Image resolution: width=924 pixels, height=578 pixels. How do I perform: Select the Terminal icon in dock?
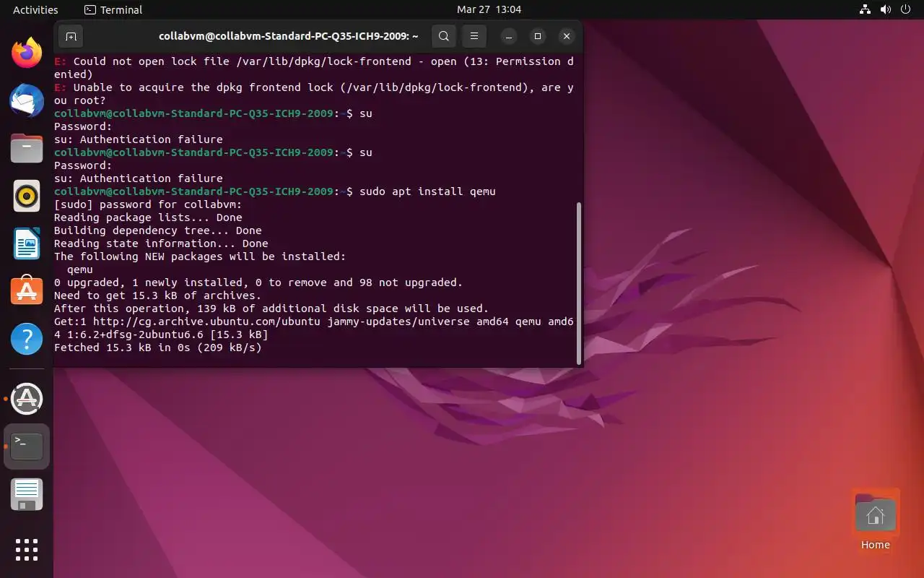[x=27, y=447]
